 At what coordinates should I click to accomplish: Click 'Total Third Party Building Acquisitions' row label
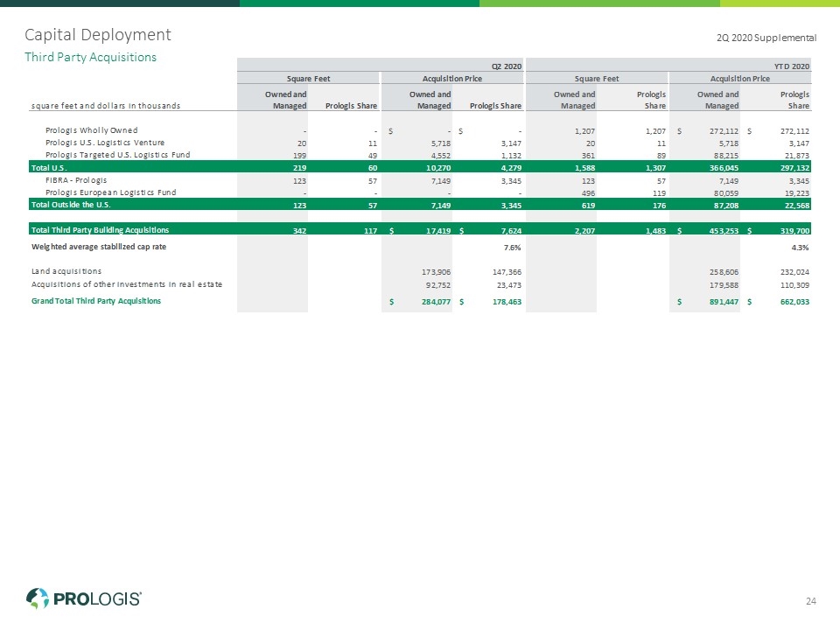pos(100,230)
